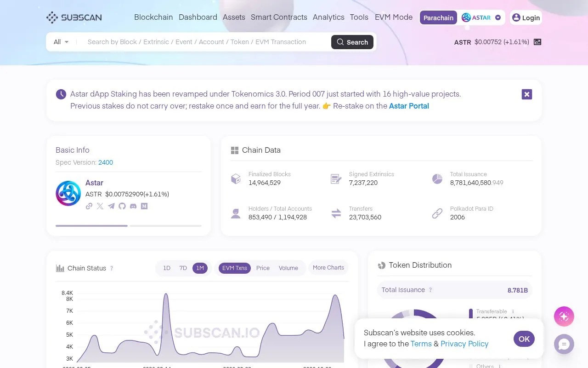The image size is (588, 368).
Task: Open Astar's Medium icon
Action: click(x=144, y=206)
